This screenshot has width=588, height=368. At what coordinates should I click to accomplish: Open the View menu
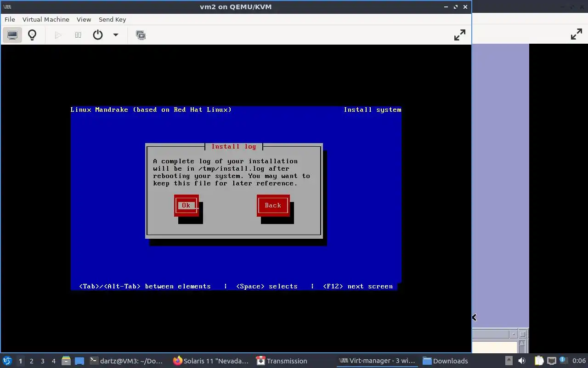(84, 19)
